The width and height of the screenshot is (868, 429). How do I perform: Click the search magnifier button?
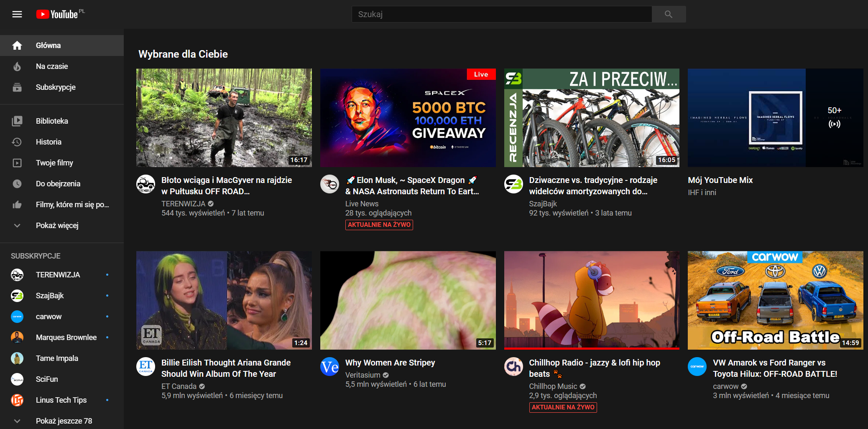tap(669, 14)
